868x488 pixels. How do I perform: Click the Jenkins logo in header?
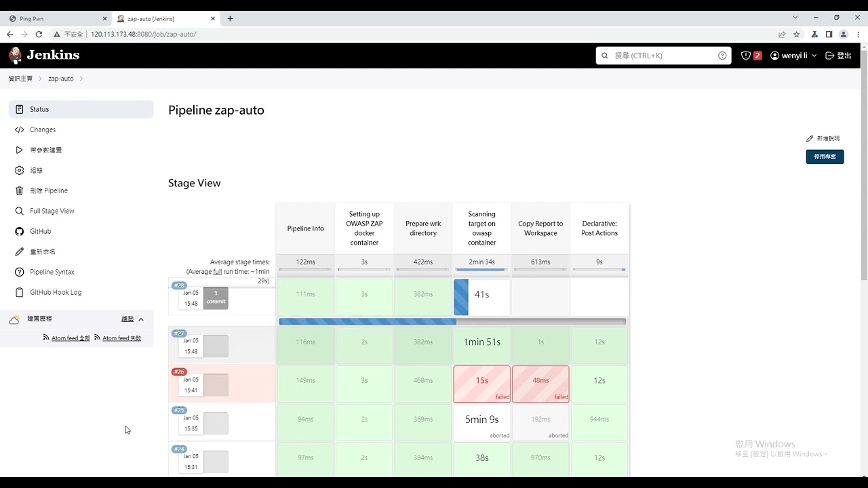(44, 56)
